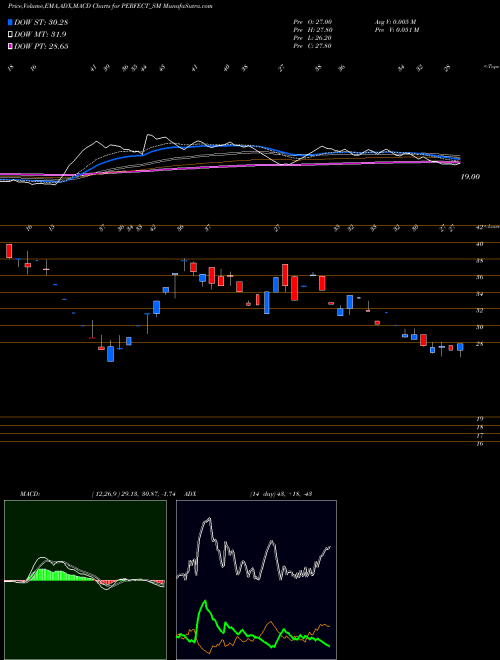
Task: Click the 30 price axis label
Action: click(479, 327)
